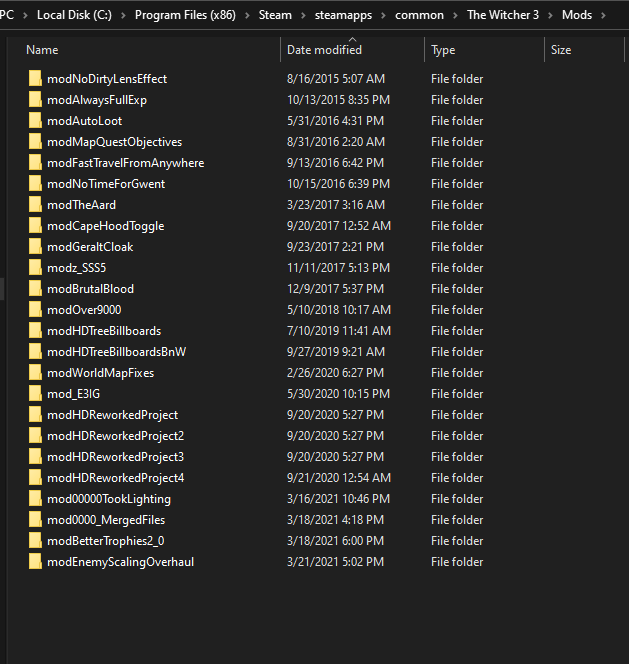The width and height of the screenshot is (629, 664).
Task: Click the mod00000TookLighting folder icon
Action: [35, 499]
